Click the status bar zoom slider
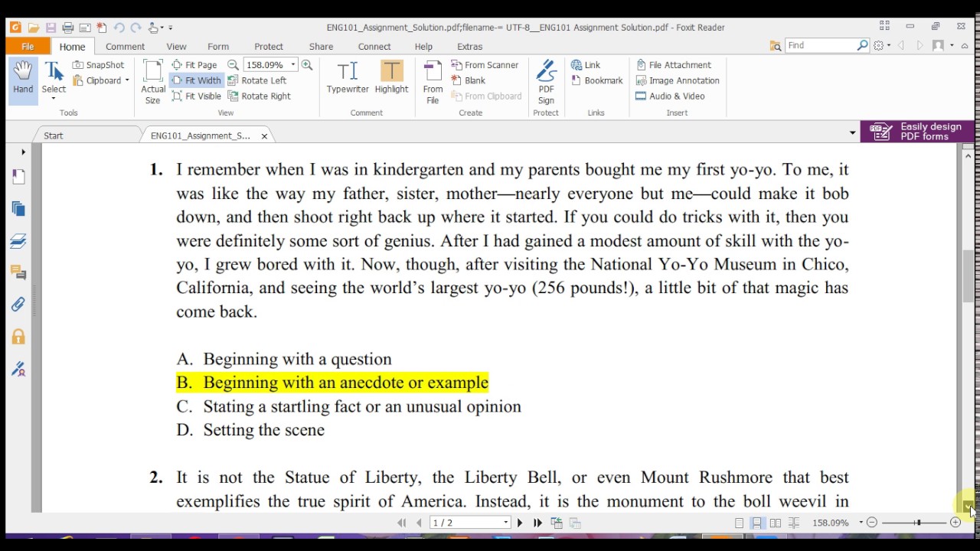980x551 pixels. 913,523
